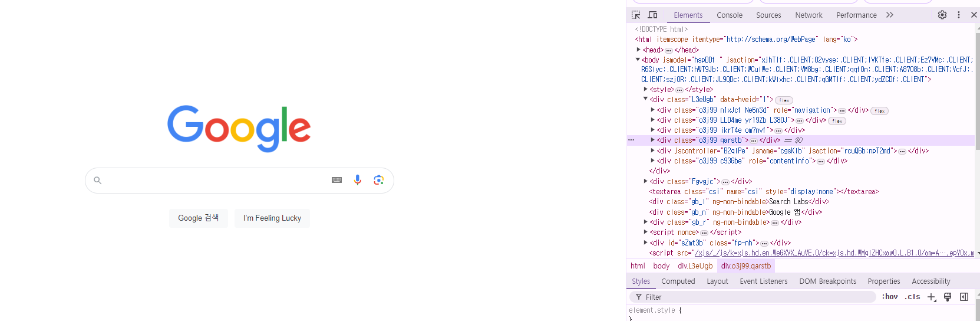
Task: Open the Performance tab
Action: coord(856,15)
